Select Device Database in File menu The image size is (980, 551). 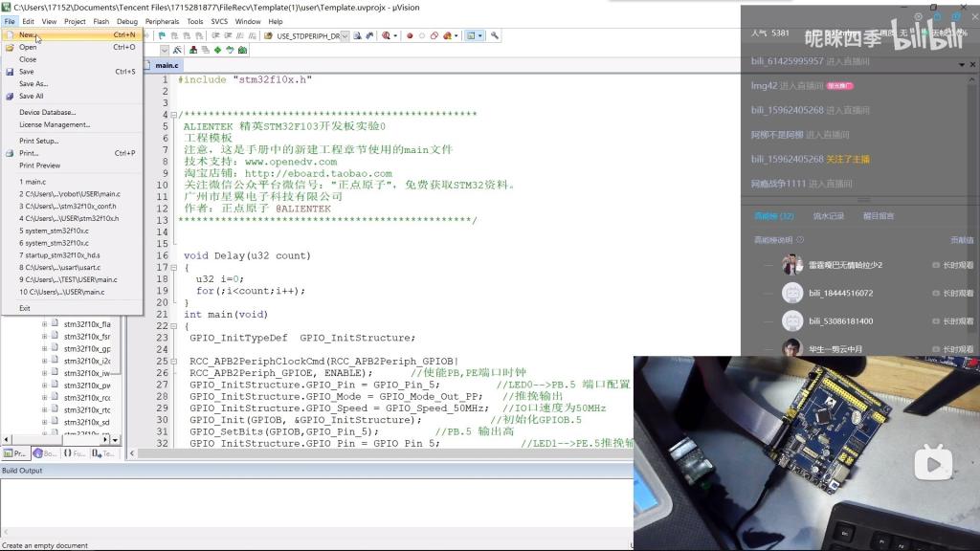tap(47, 112)
